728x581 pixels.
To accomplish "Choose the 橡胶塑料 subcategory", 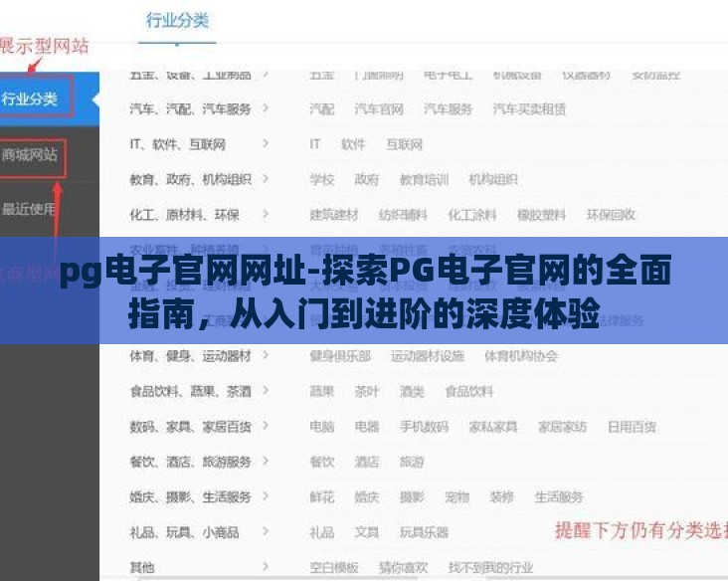I will coord(541,215).
